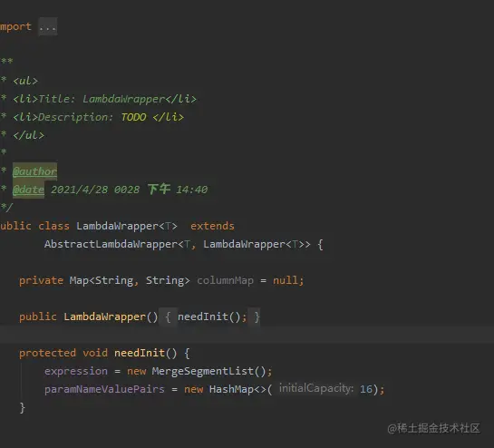Click the needInit() call inside the constructor
The height and width of the screenshot is (448, 494).
click(x=208, y=317)
